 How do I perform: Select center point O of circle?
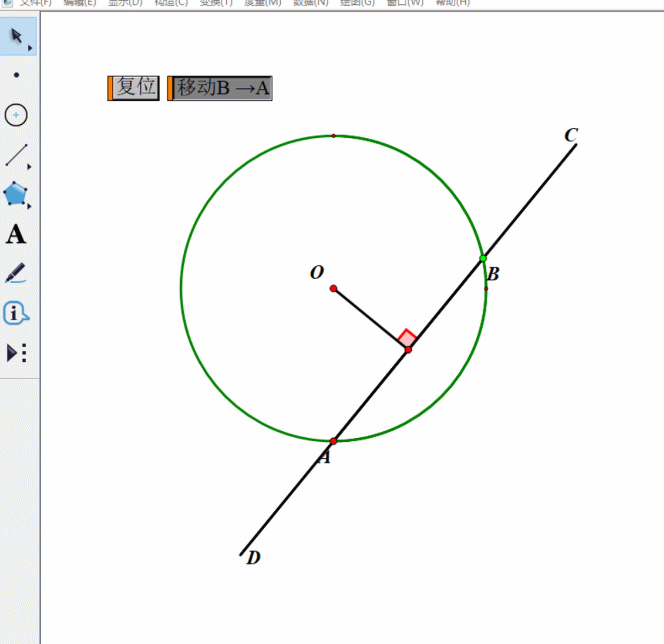pyautogui.click(x=334, y=288)
